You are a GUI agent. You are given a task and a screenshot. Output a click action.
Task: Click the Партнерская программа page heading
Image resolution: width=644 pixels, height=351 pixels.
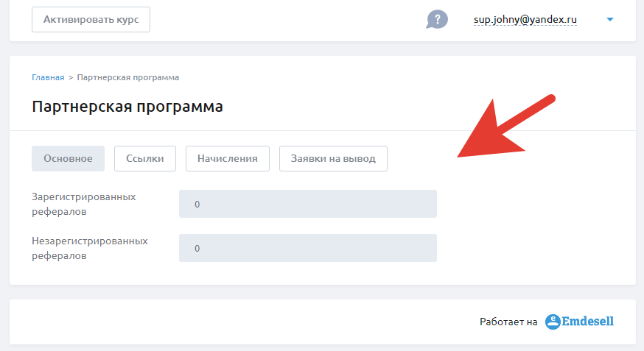pos(127,107)
